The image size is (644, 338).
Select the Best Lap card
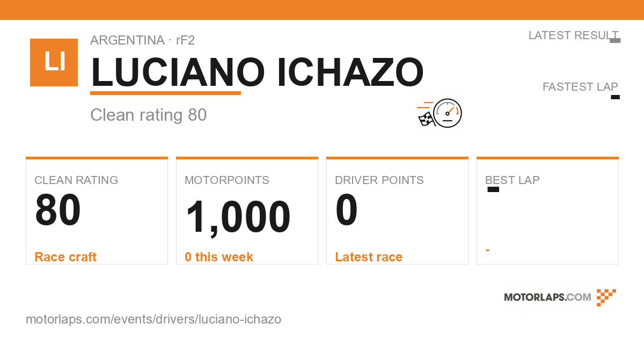tap(547, 211)
